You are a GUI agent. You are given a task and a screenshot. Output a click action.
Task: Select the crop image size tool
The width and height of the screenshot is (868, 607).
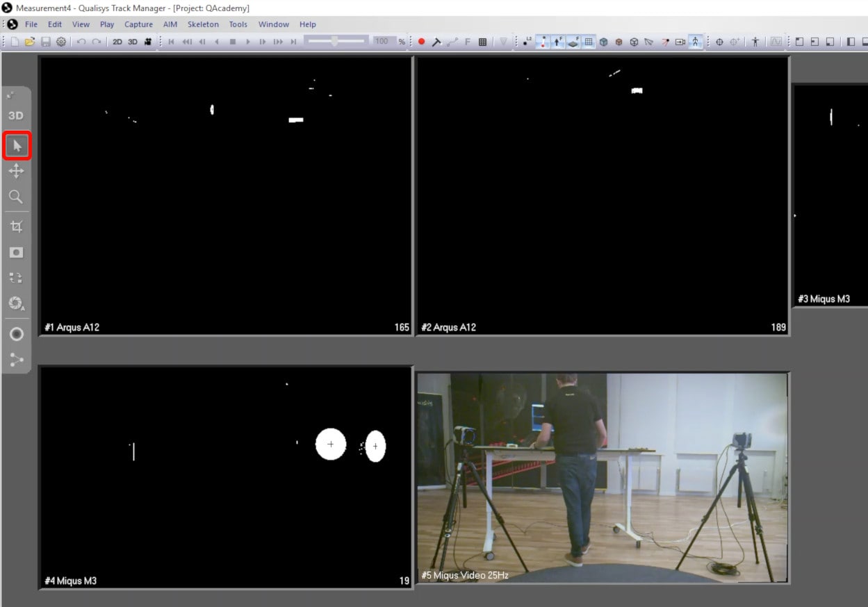[17, 226]
